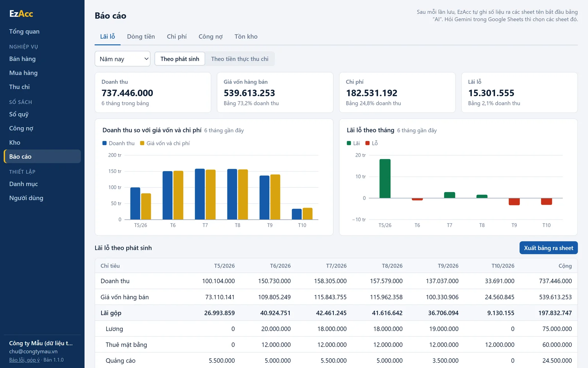The image size is (588, 368).
Task: Click the EzAcc logo
Action: point(21,14)
